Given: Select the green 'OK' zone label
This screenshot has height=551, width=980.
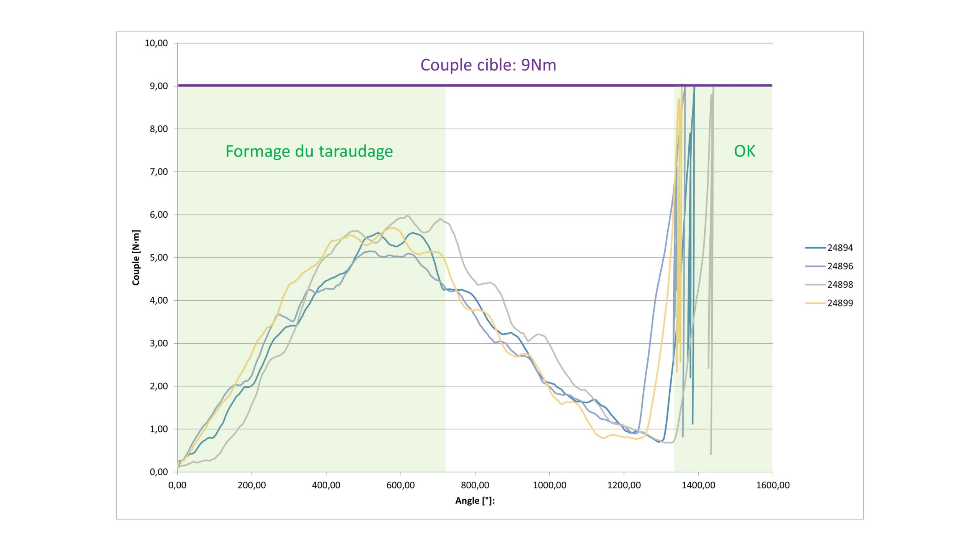Looking at the screenshot, I should 745,151.
